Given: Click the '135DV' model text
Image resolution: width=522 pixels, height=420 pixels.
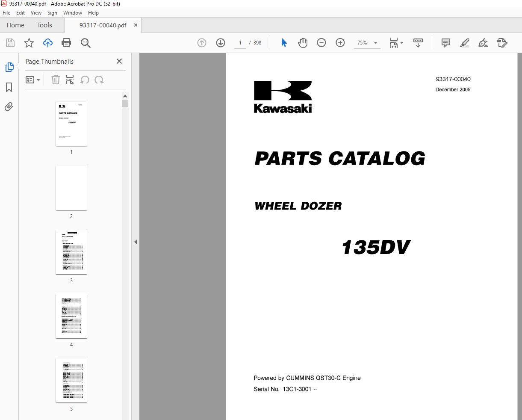Looking at the screenshot, I should [376, 247].
